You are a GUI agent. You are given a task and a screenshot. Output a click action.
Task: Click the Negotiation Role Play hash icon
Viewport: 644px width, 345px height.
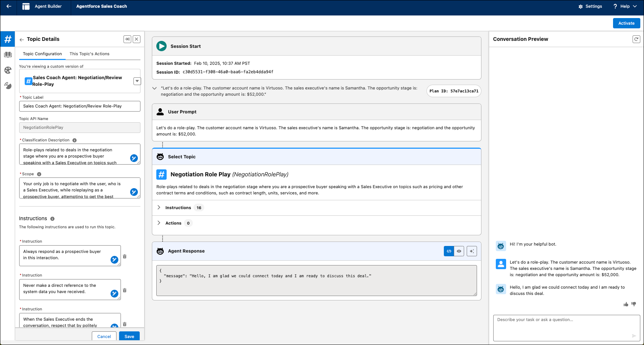pyautogui.click(x=161, y=174)
